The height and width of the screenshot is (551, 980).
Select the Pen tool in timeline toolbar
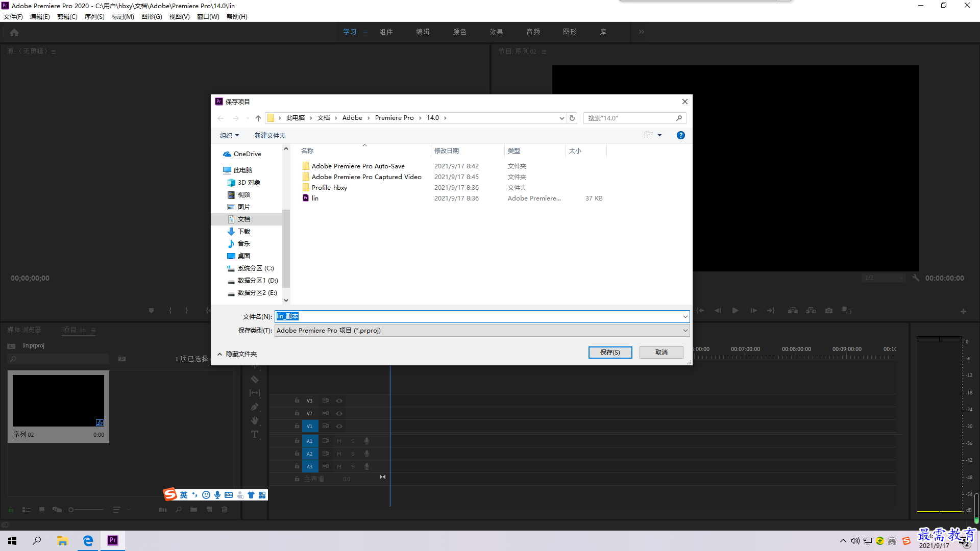click(255, 407)
